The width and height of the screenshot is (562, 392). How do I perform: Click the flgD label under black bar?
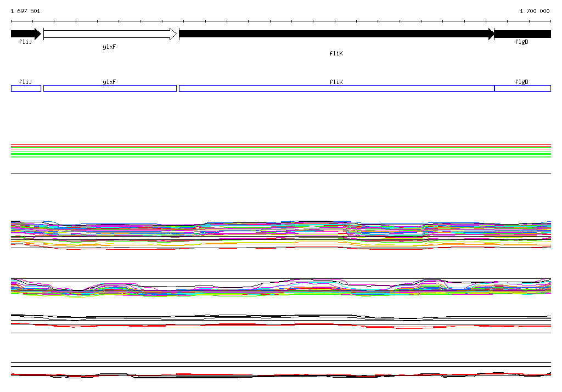(521, 42)
